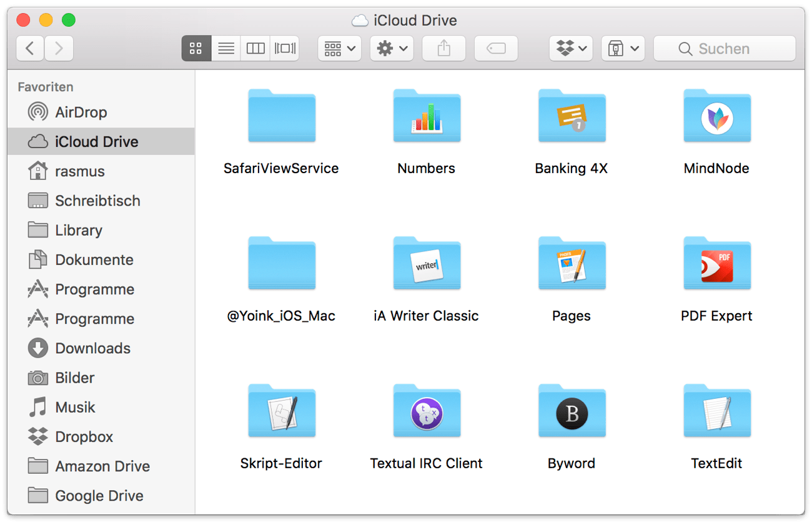Screen dimensions: 812x522
Task: Click the iCloud Drive window title
Action: [x=415, y=21]
